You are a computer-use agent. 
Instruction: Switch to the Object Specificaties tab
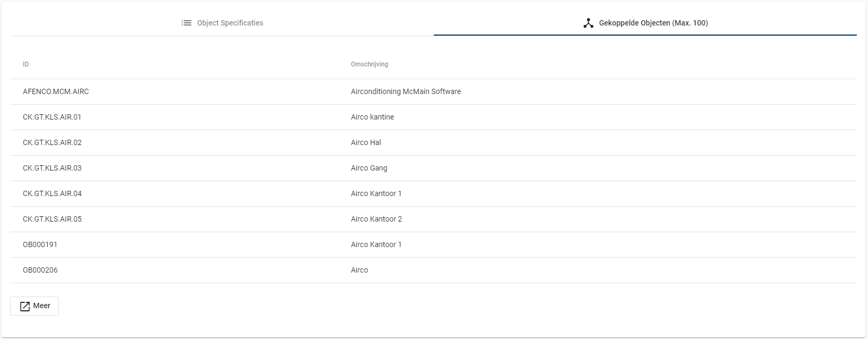pos(222,23)
